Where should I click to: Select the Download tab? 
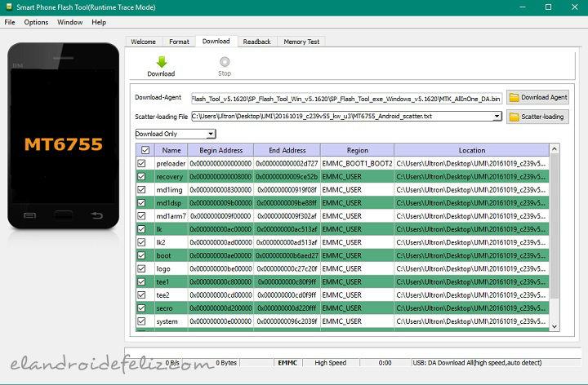[x=216, y=42]
